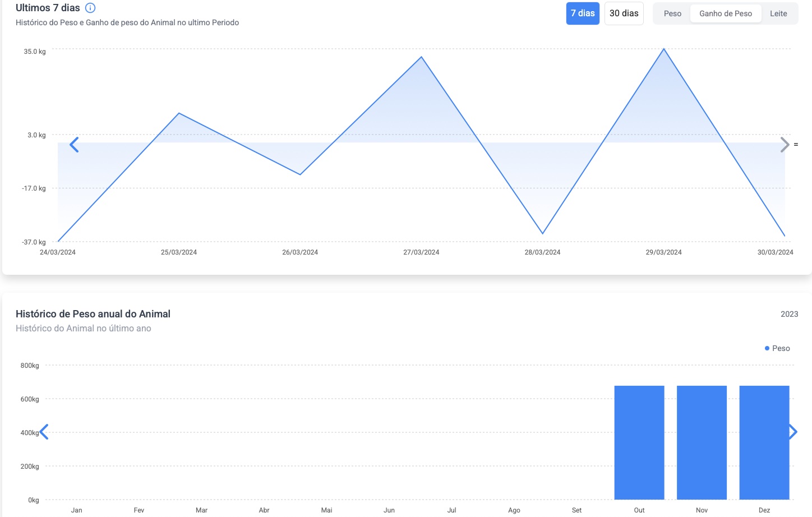812x517 pixels.
Task: Go to previous period on weight gain chart
Action: coord(74,145)
